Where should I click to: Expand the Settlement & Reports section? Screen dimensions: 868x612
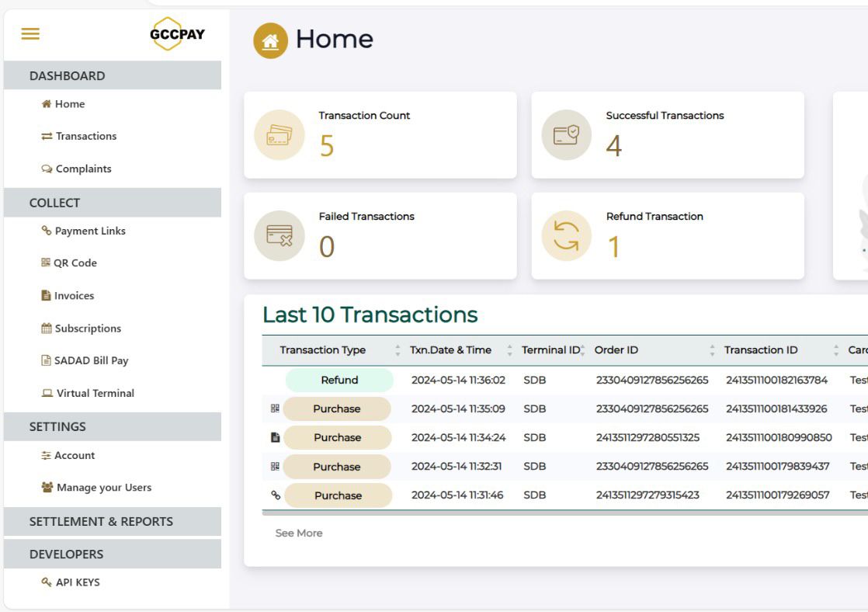pyautogui.click(x=101, y=521)
